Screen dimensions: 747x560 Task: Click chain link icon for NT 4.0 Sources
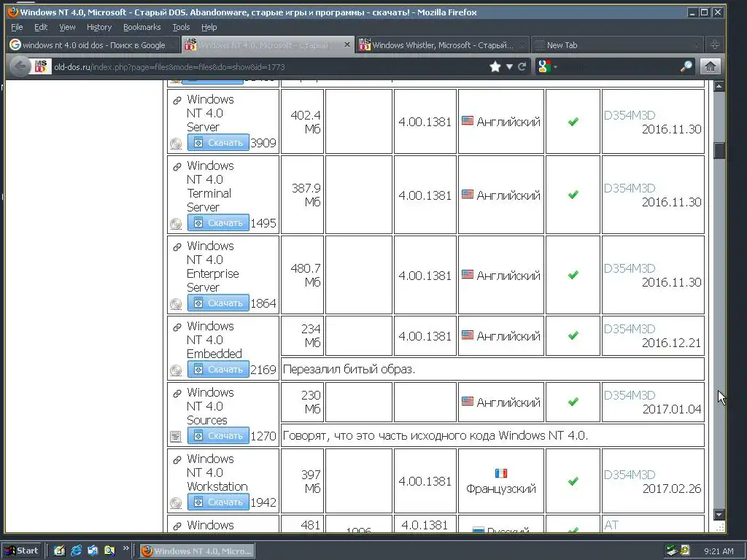click(x=177, y=393)
